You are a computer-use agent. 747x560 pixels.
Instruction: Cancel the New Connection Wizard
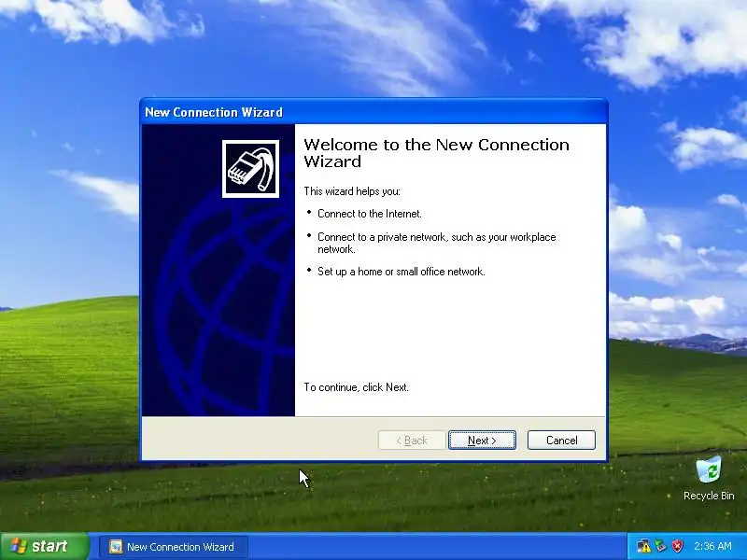point(561,440)
